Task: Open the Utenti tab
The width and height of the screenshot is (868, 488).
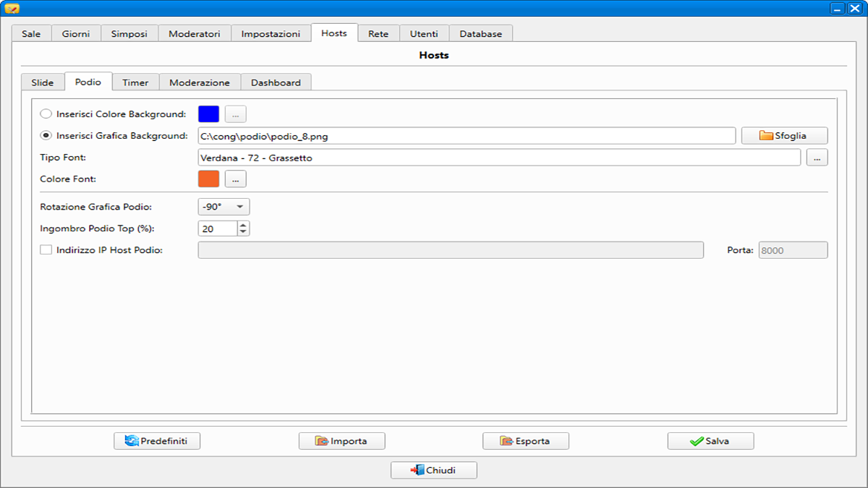Action: (424, 34)
